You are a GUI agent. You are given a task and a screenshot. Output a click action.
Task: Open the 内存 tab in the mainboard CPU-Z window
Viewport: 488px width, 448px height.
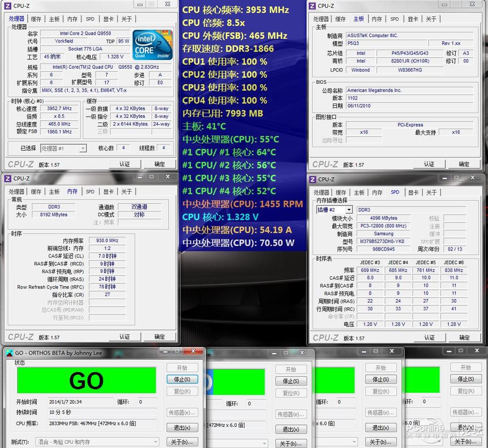coord(377,19)
